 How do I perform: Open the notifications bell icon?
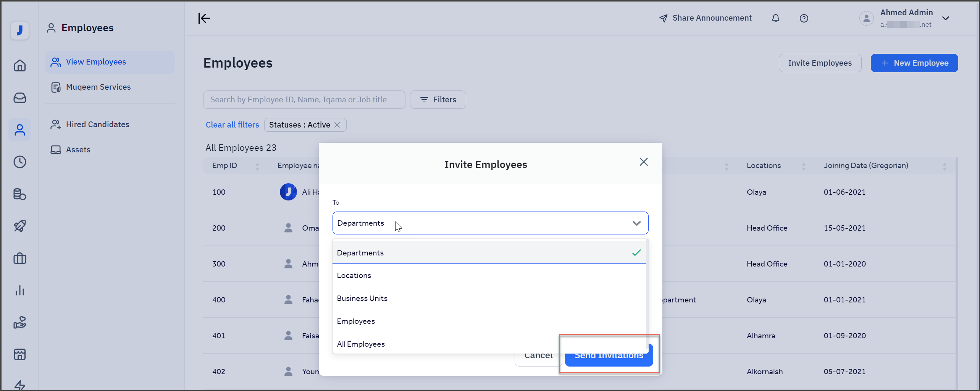(x=776, y=18)
